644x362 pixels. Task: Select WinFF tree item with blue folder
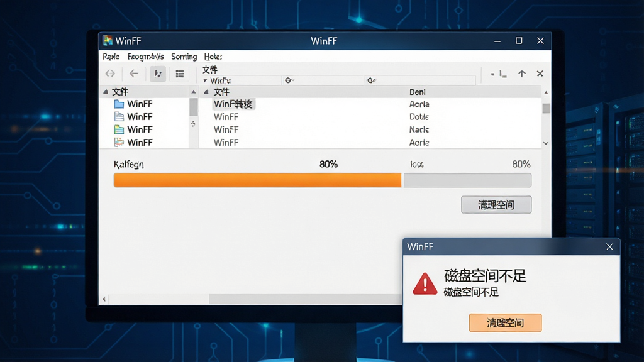coord(140,104)
